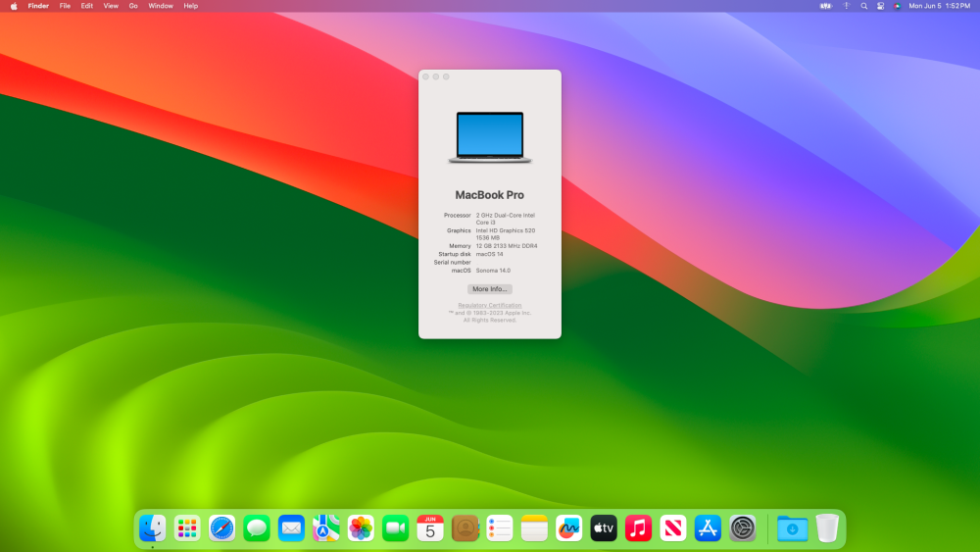The height and width of the screenshot is (552, 980).
Task: Close the About This Mac window
Action: 426,76
